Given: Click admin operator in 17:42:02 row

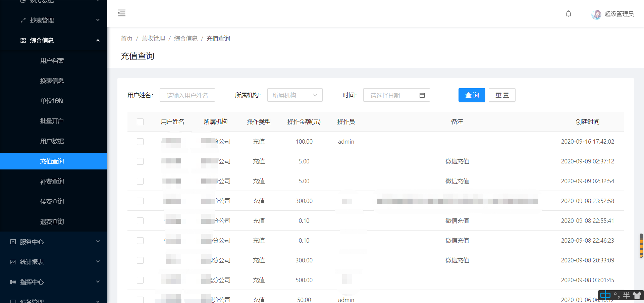Looking at the screenshot, I should tap(346, 142).
